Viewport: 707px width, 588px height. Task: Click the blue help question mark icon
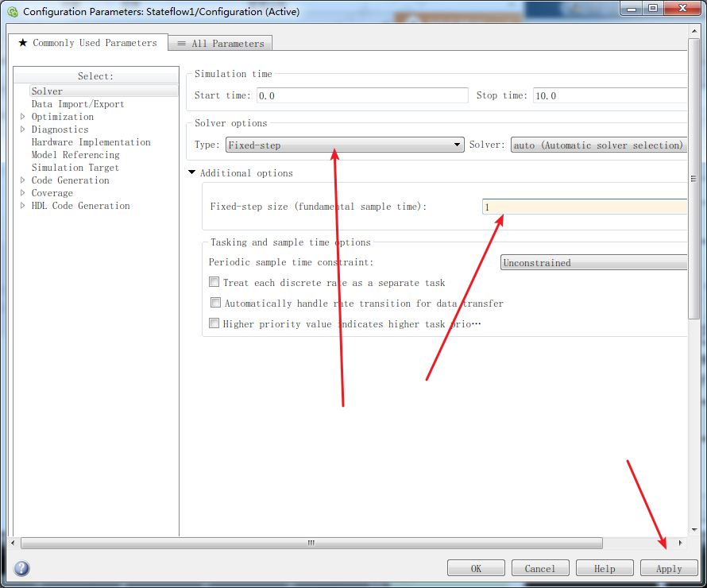tap(21, 568)
